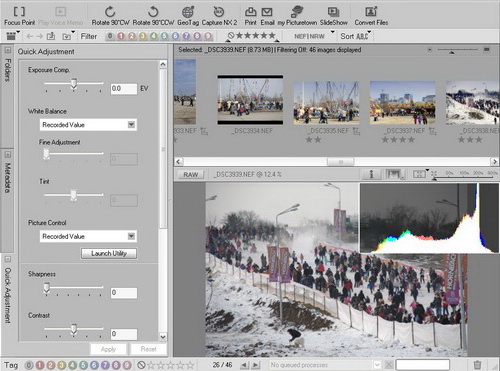Expand the Folders panel
Viewport: 500px width, 371px height.
[x=8, y=50]
